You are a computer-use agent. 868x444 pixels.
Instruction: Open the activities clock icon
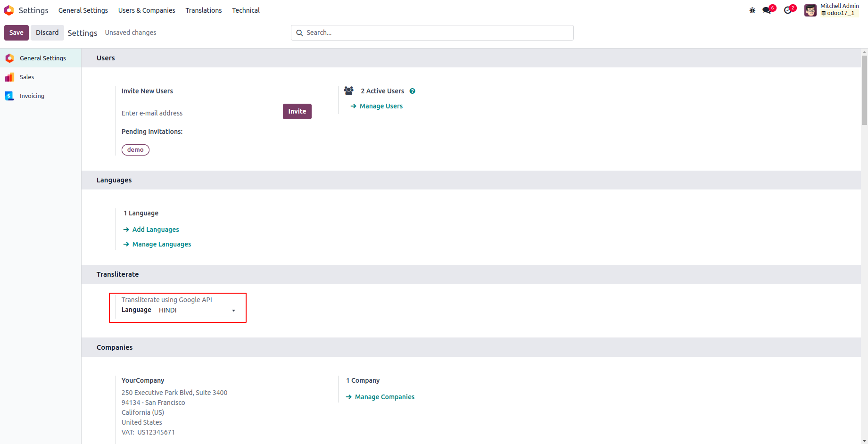tap(787, 10)
